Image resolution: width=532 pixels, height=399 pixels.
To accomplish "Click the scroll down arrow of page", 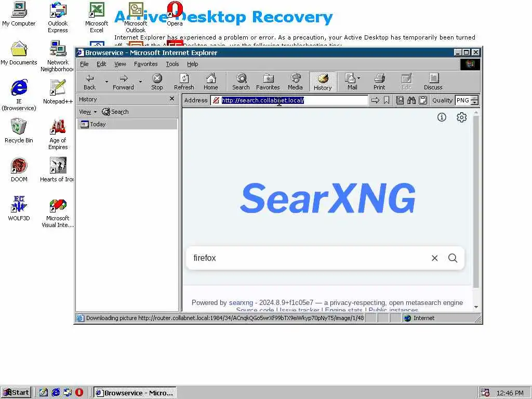I will (x=476, y=307).
